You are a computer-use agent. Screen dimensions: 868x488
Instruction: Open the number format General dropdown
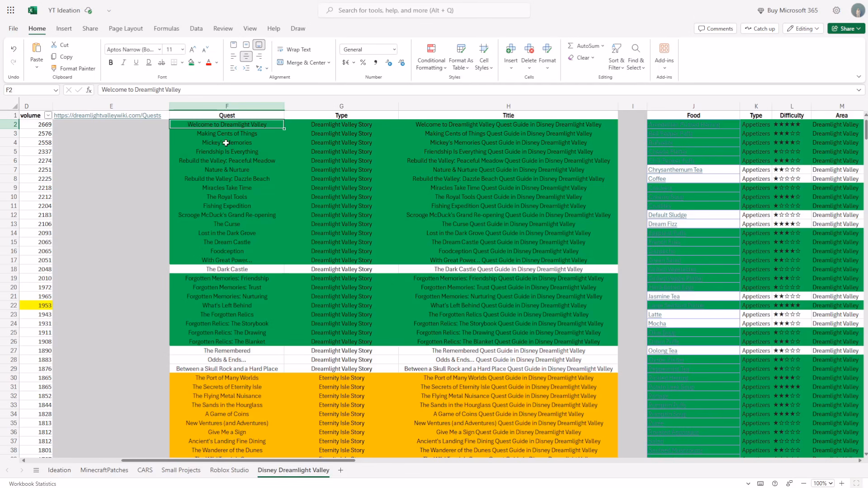(368, 49)
